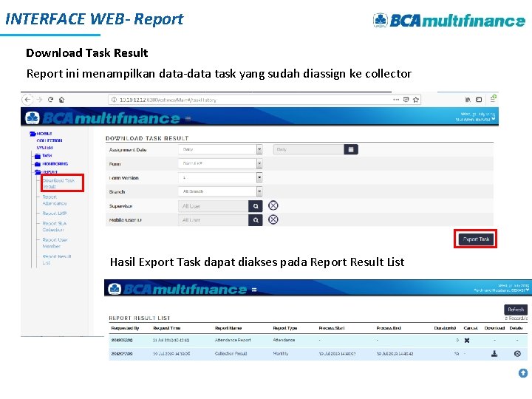Screen dimensions: 532x399
Task: Toggle the browser sidebar view icon
Action: [x=479, y=100]
